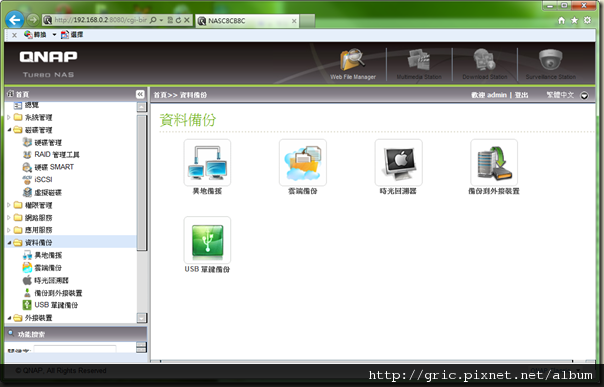This screenshot has height=387, width=604.
Task: Select iSCSI in sidebar tree
Action: pos(43,179)
